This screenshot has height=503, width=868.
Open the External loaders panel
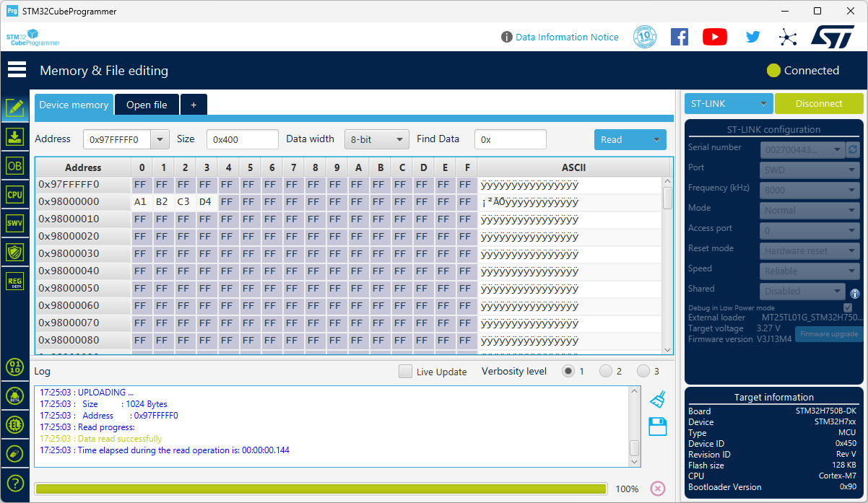coord(15,424)
